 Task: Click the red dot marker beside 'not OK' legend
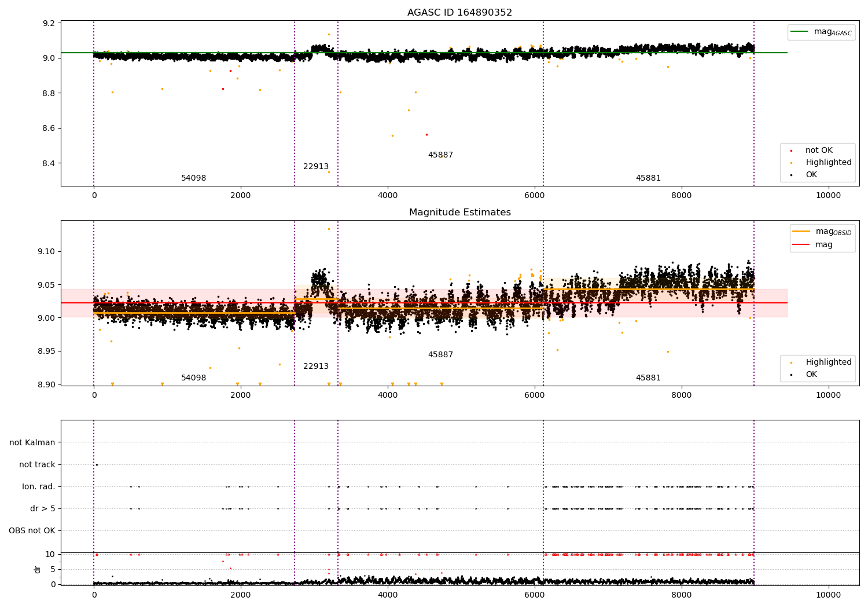coord(791,151)
